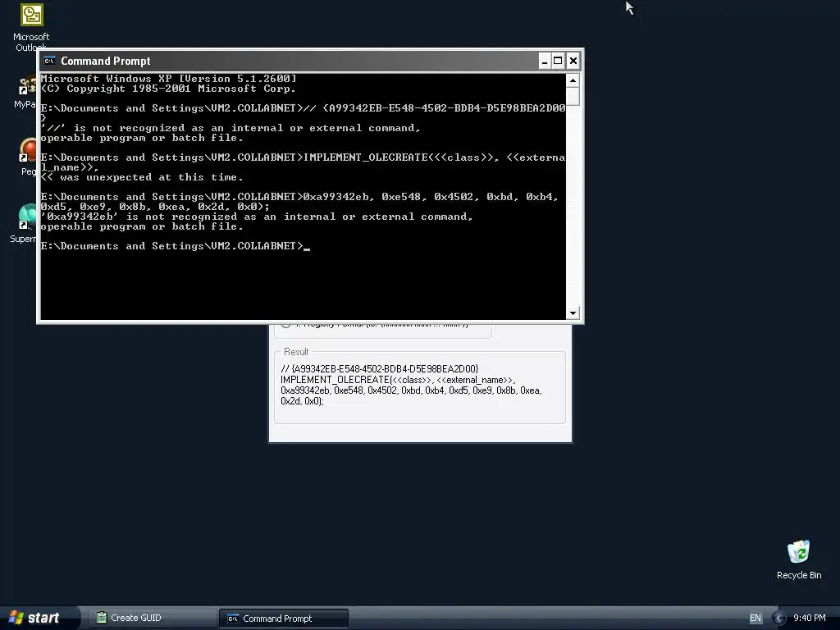Minimize the Command Prompt window
This screenshot has width=840, height=630.
pyautogui.click(x=545, y=61)
